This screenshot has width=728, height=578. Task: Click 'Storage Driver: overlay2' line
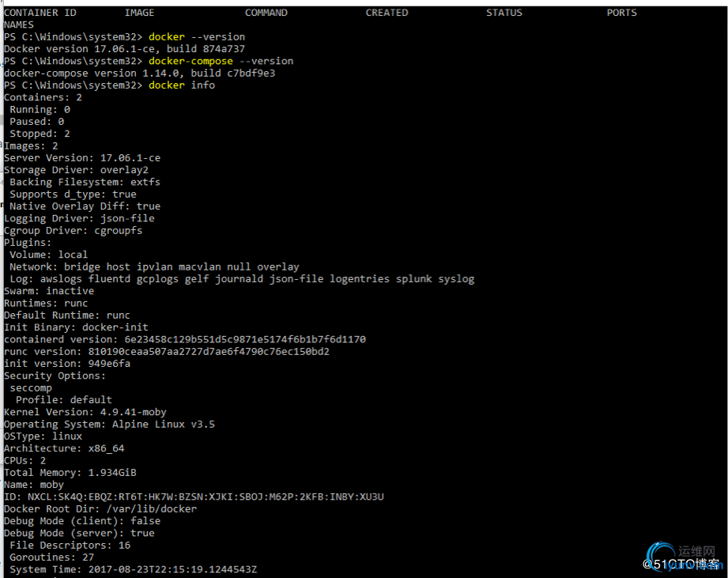tap(76, 170)
